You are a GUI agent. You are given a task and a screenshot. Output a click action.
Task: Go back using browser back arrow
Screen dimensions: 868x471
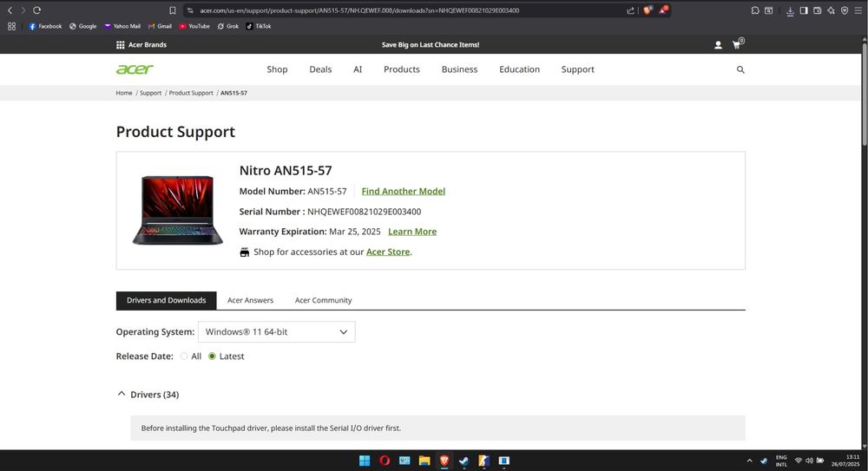pos(10,10)
